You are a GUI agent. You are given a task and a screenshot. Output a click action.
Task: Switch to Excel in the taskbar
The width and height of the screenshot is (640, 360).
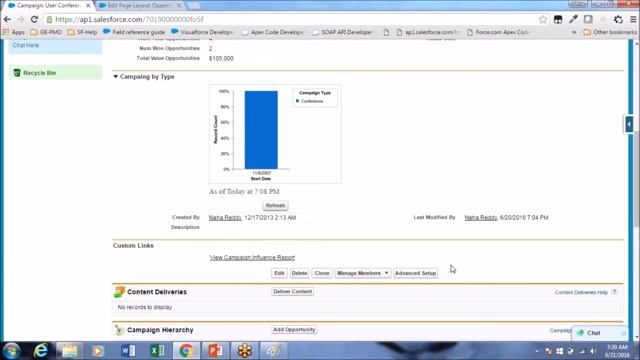pyautogui.click(x=157, y=351)
